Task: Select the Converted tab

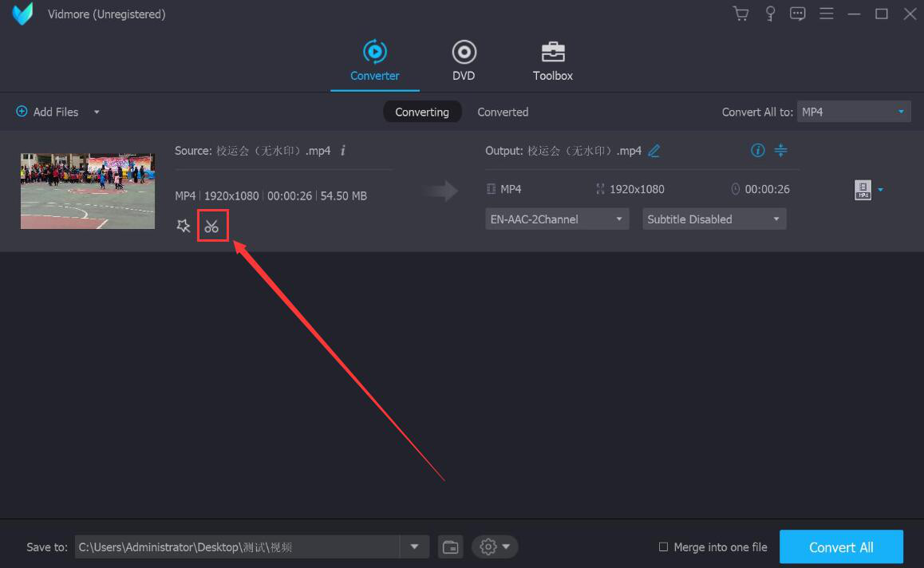Action: pos(503,112)
